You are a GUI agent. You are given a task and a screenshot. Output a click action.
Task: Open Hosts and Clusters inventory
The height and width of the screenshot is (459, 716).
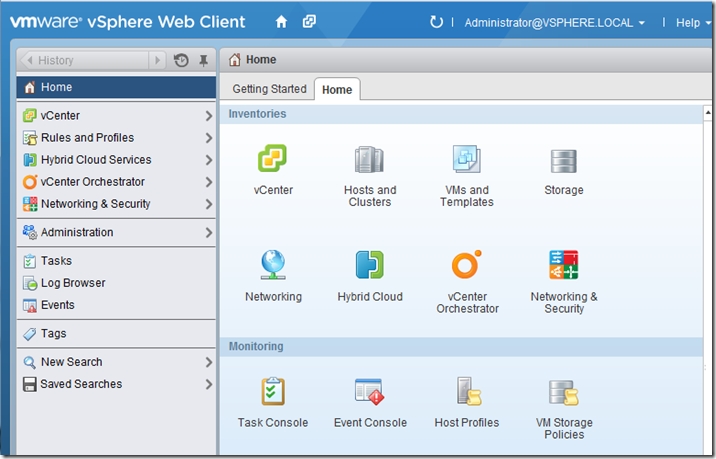coord(369,159)
